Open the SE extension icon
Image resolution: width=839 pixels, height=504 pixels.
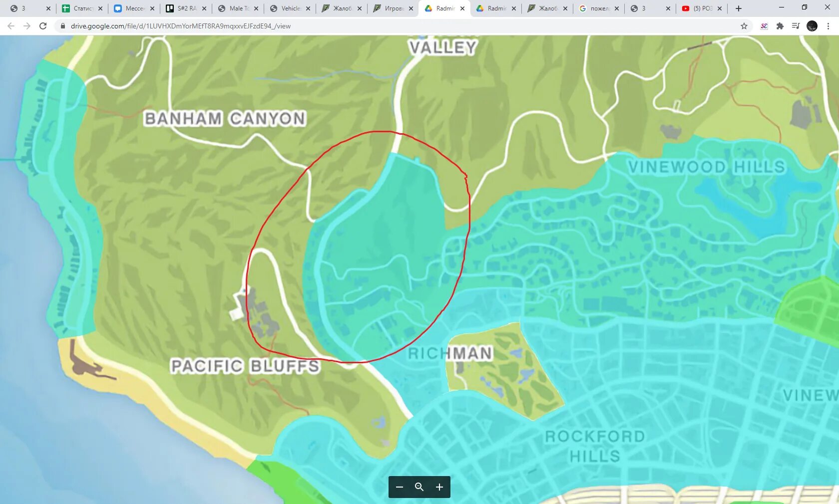pos(764,26)
